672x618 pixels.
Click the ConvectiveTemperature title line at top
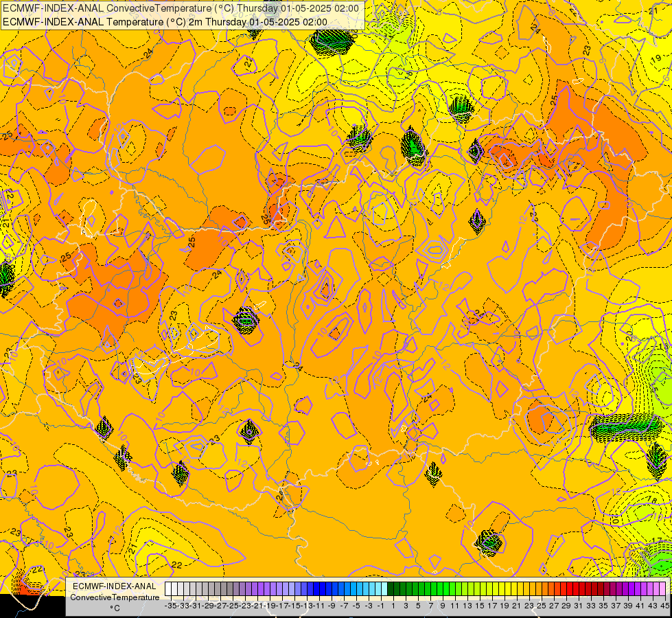click(181, 8)
